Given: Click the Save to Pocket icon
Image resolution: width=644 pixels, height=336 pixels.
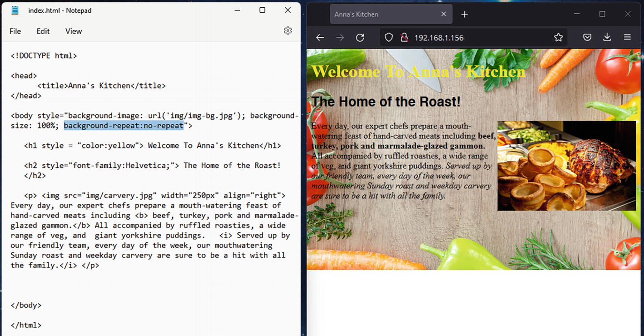Looking at the screenshot, I should (x=587, y=38).
